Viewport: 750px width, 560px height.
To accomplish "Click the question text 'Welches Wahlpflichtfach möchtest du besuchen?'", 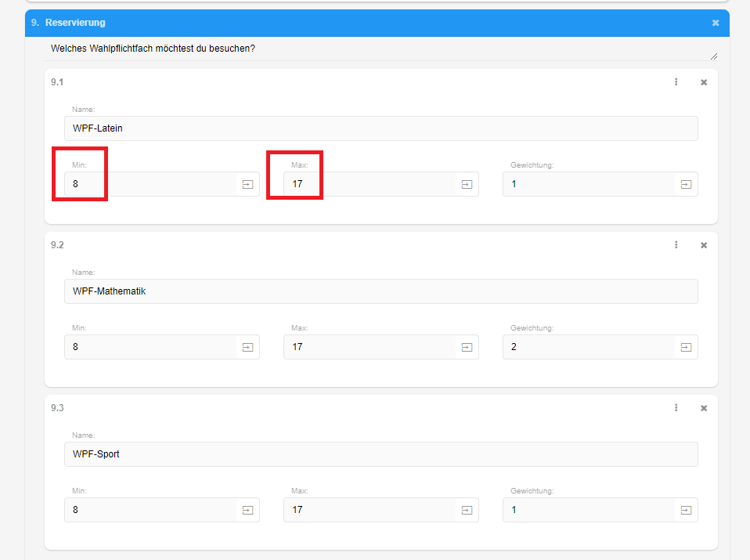I will click(153, 49).
